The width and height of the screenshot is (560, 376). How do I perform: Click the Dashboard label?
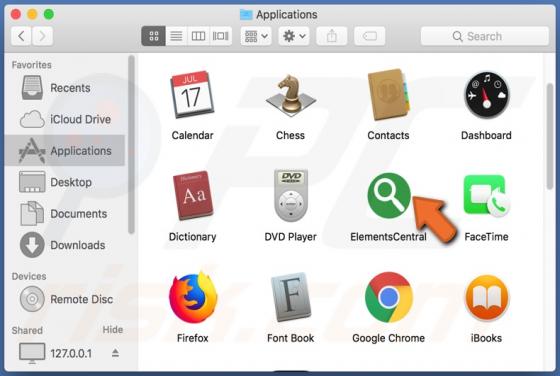pos(486,135)
